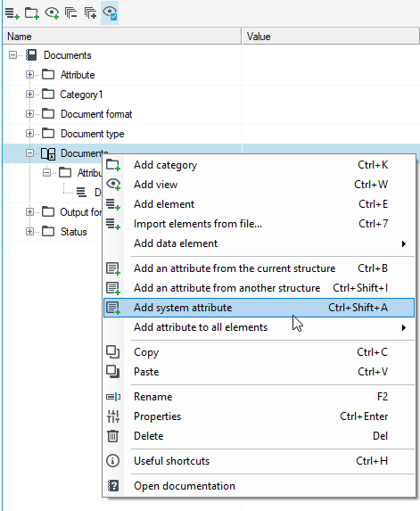This screenshot has height=511, width=420.
Task: Choose Add system attribute
Action: pos(259,308)
